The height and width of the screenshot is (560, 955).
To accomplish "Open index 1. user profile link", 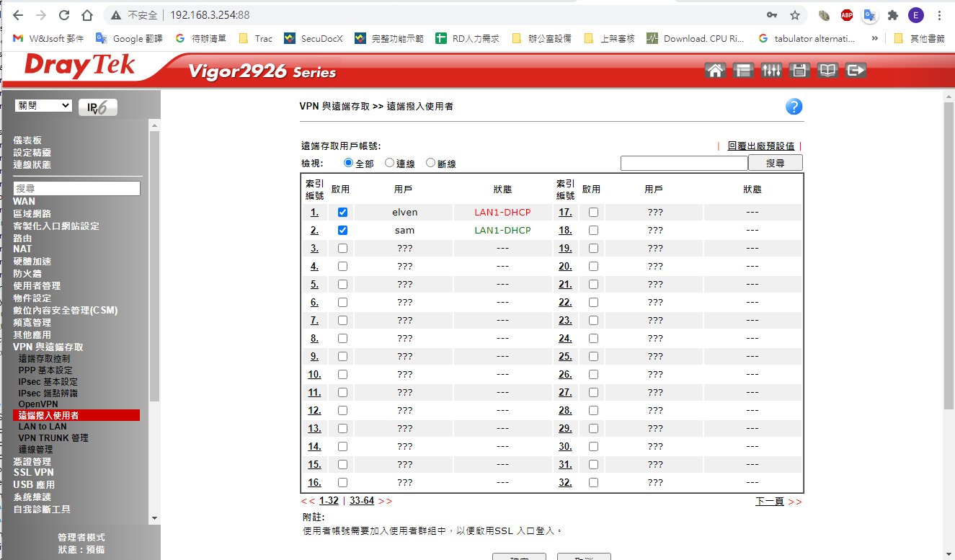I will click(314, 213).
